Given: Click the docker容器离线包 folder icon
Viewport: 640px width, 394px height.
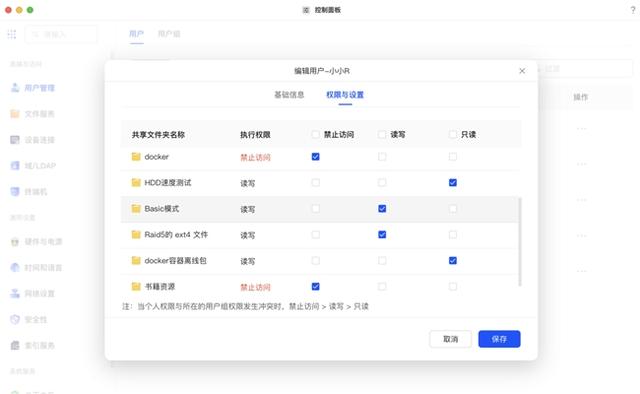Looking at the screenshot, I should tap(136, 260).
